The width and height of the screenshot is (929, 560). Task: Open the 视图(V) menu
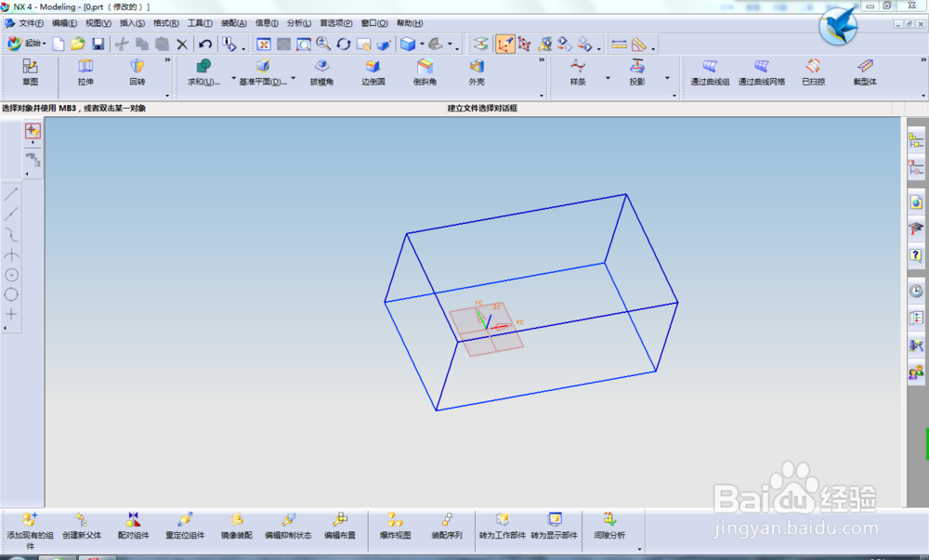98,23
